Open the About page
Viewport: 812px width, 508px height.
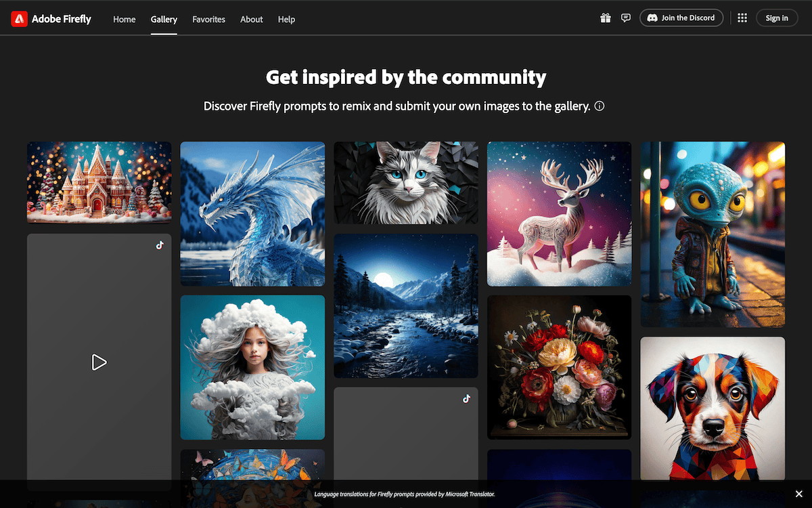pyautogui.click(x=251, y=19)
